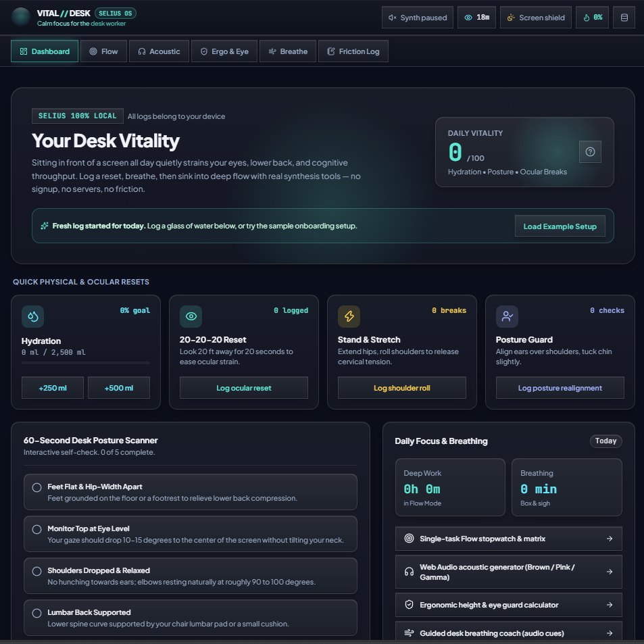The width and height of the screenshot is (644, 644).
Task: Click the 20-20-20 Reset eye icon
Action: [191, 316]
